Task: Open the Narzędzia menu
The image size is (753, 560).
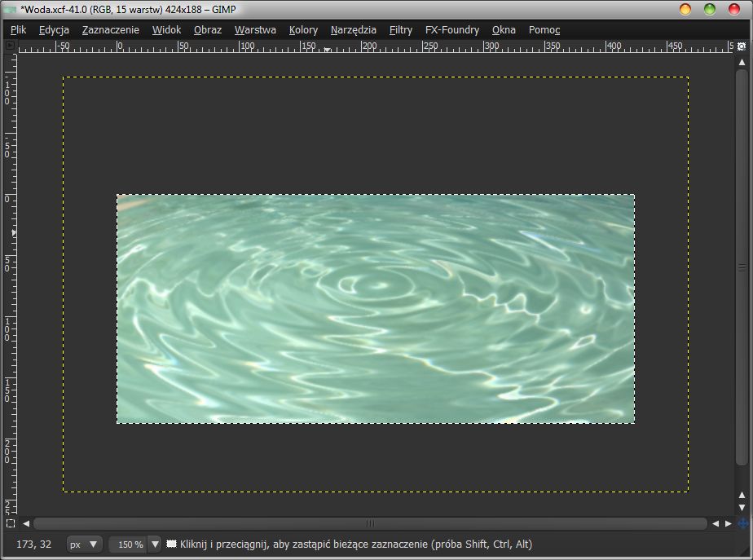Action: pos(353,30)
